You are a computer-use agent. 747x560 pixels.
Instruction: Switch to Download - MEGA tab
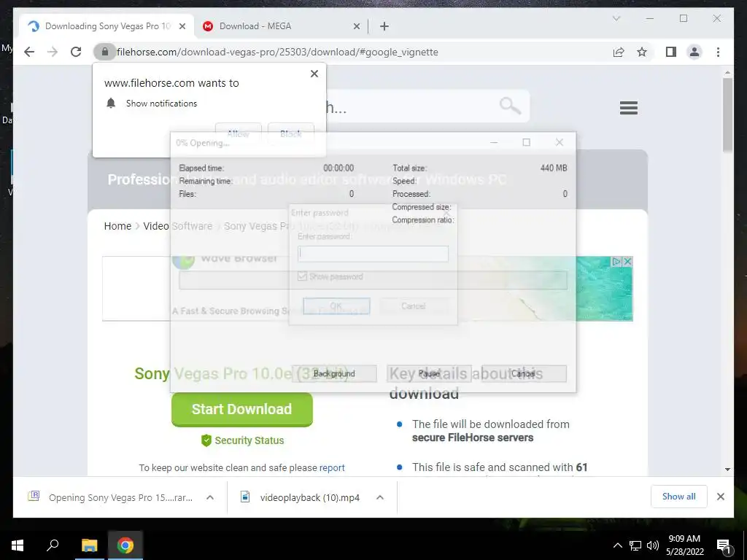click(x=281, y=26)
